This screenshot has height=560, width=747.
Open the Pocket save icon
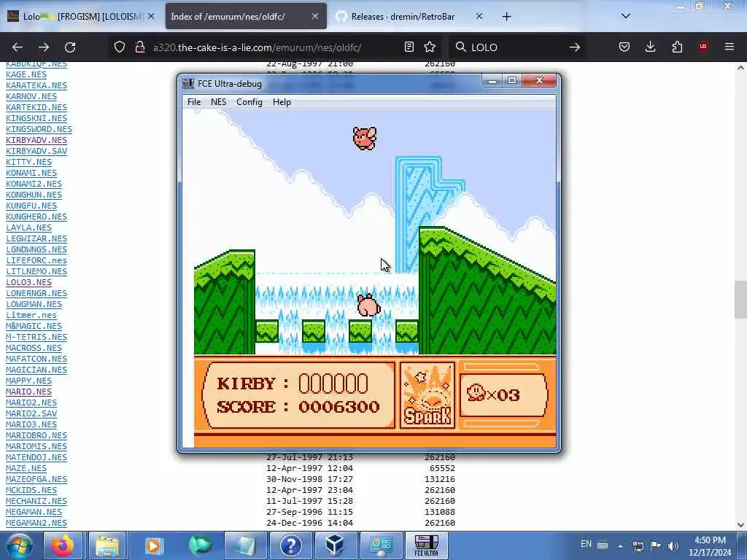(624, 47)
